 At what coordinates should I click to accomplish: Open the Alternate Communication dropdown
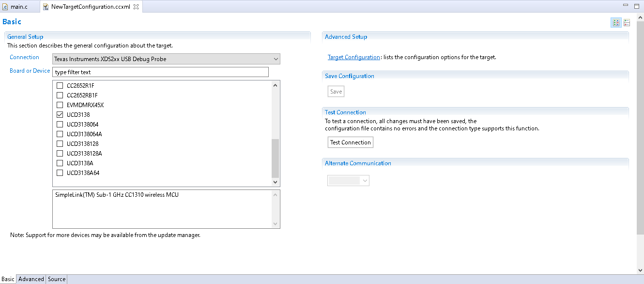349,180
